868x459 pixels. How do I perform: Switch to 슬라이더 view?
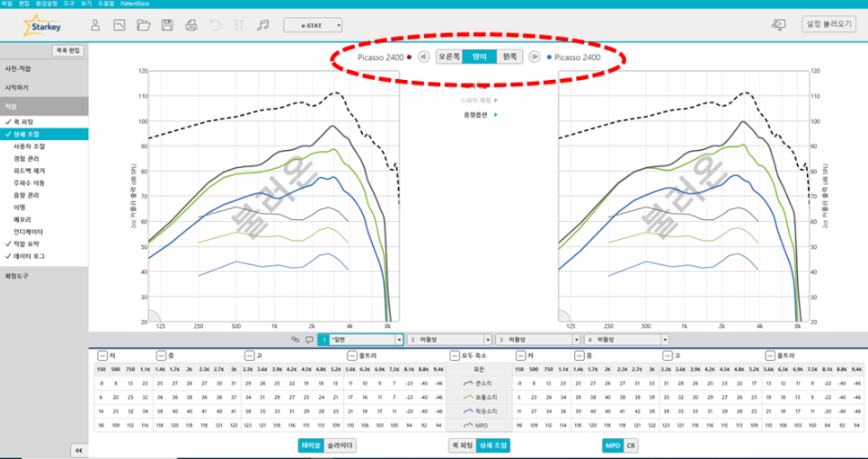(x=340, y=446)
